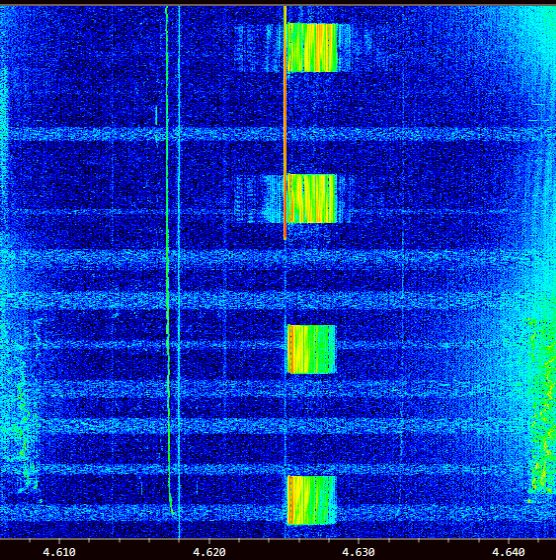Viewport: 556px width, 560px height.
Task: Select the bottom signal burst in waterfall
Action: tap(312, 500)
